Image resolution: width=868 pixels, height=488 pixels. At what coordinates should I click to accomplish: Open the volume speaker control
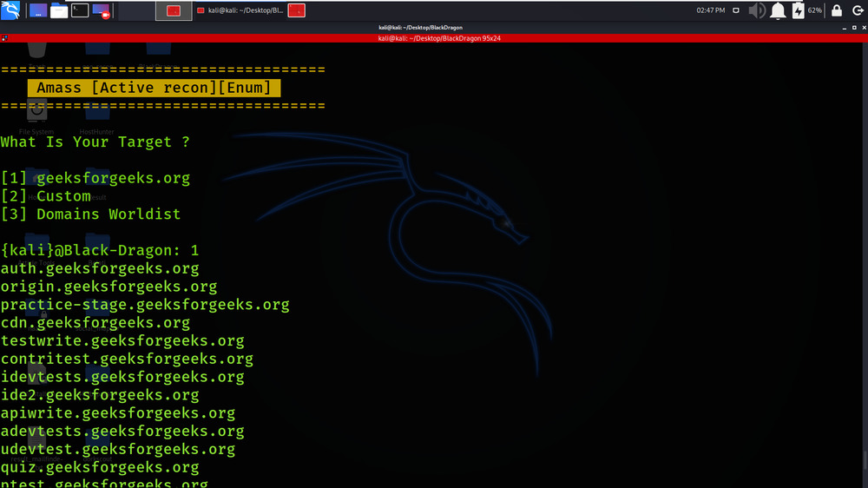point(757,10)
